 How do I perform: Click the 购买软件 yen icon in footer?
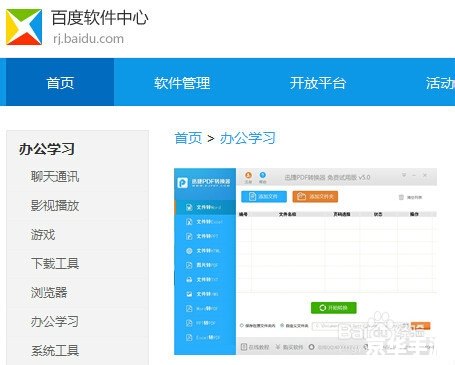coord(278,347)
